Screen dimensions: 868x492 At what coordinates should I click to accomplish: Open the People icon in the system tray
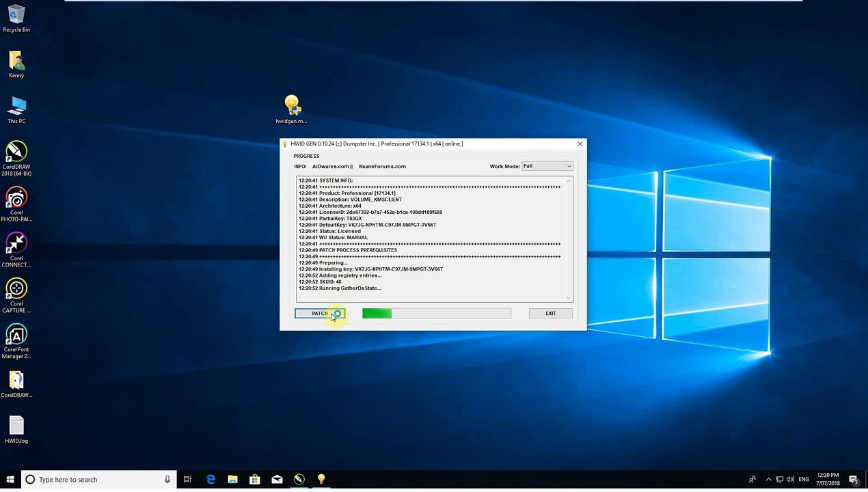[752, 480]
